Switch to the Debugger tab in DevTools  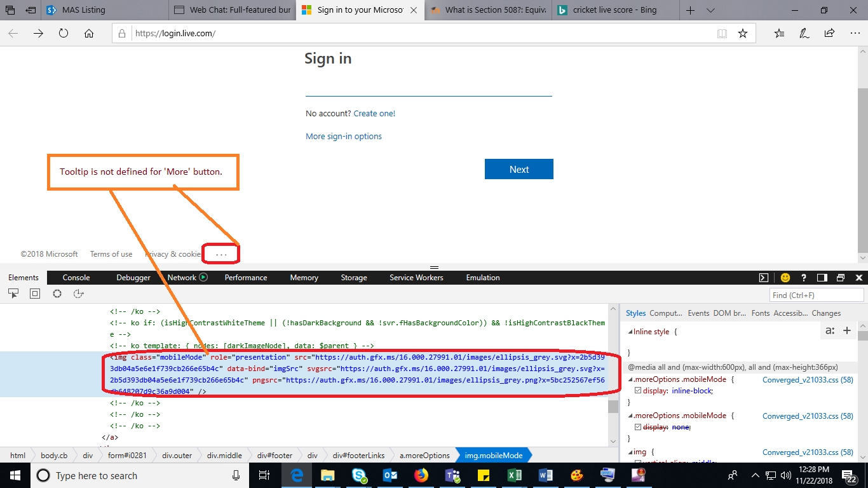[x=133, y=277]
